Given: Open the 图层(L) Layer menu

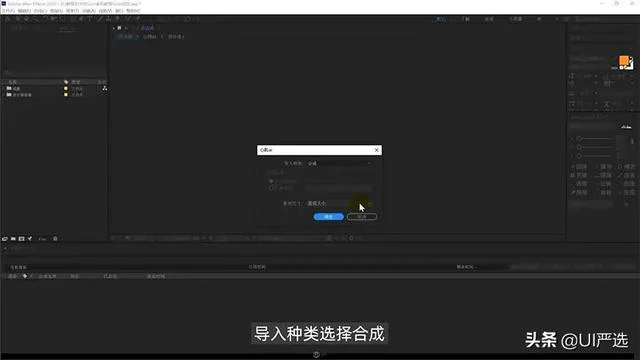Looking at the screenshot, I should click(56, 11).
